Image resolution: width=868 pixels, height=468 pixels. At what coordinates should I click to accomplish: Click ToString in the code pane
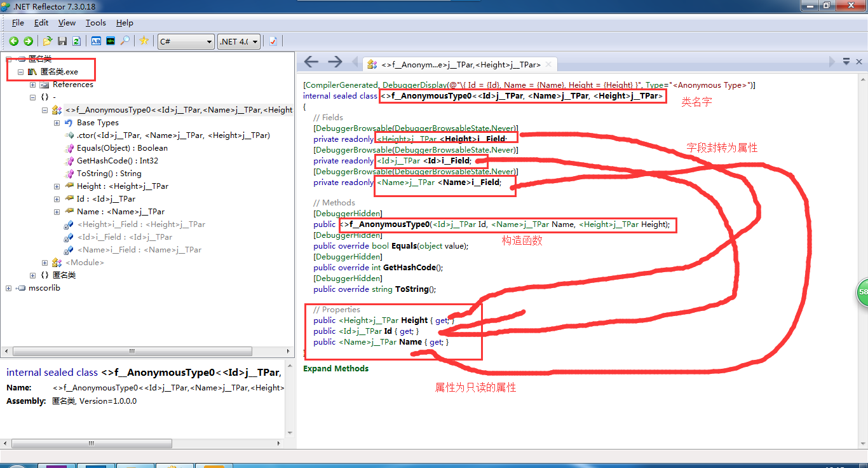click(412, 289)
